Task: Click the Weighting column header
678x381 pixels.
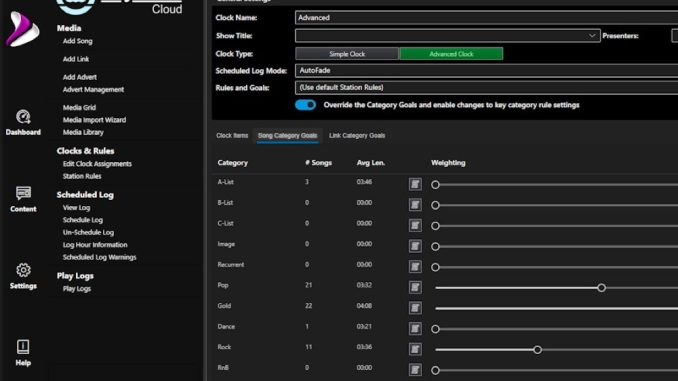Action: coord(448,163)
